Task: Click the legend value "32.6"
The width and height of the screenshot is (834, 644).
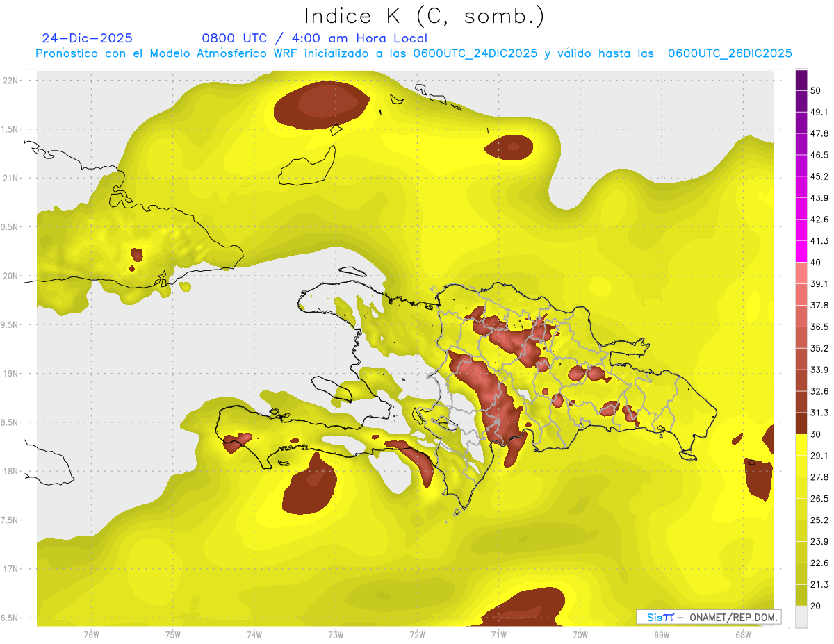Action: point(819,391)
